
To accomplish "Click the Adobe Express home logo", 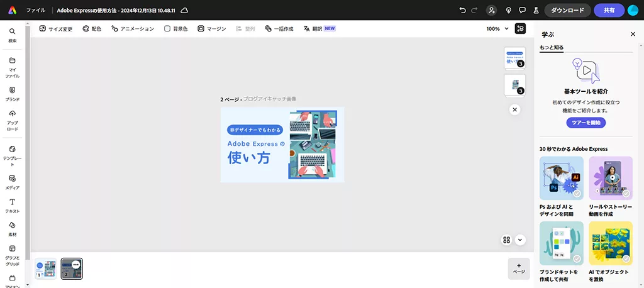I will click(13, 10).
